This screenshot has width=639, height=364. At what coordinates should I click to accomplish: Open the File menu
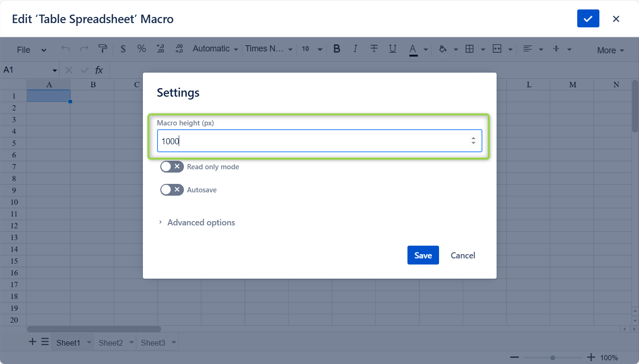(31, 50)
